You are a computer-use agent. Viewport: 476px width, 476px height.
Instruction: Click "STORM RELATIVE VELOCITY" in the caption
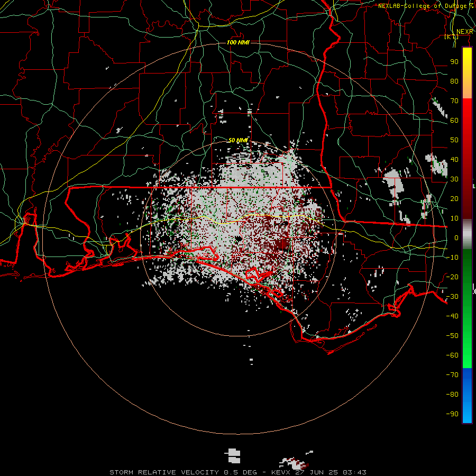tap(164, 472)
